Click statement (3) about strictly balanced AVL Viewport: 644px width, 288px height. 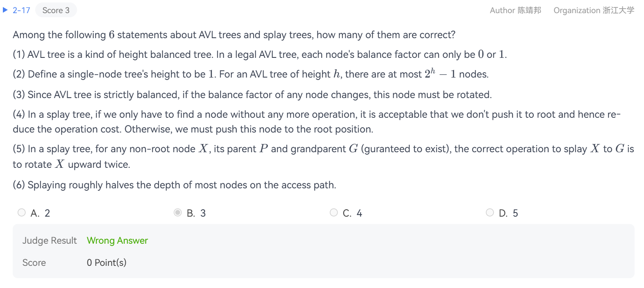pyautogui.click(x=252, y=95)
